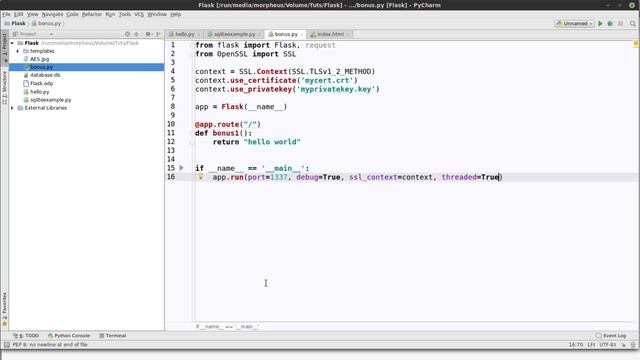
Task: Click the stop process icon in toolbar
Action: point(620,24)
